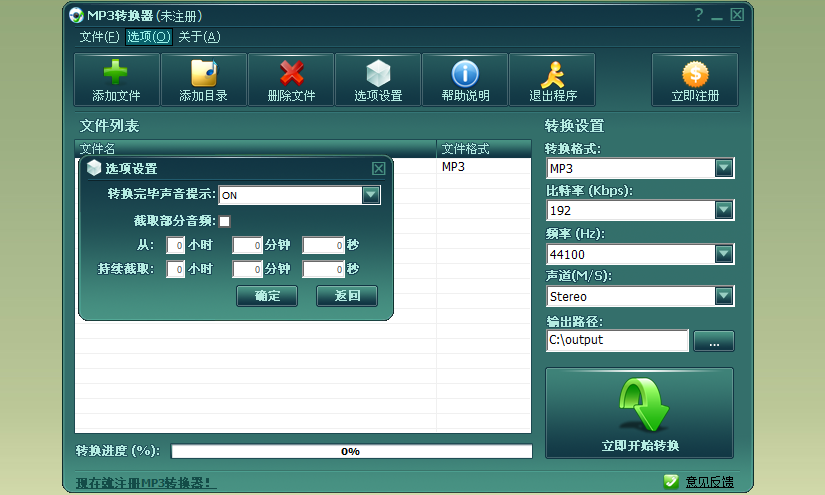
Task: Click the 意见反馈 link
Action: click(x=710, y=481)
